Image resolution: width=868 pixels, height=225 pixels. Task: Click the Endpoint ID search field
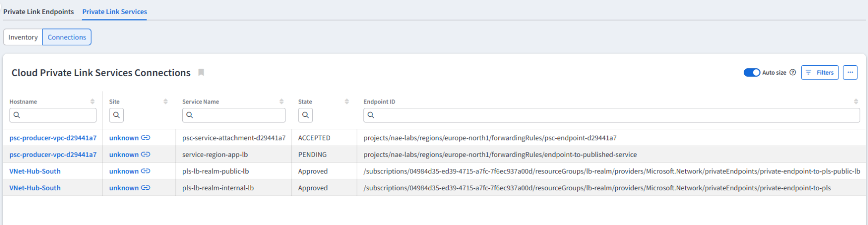[x=611, y=115]
